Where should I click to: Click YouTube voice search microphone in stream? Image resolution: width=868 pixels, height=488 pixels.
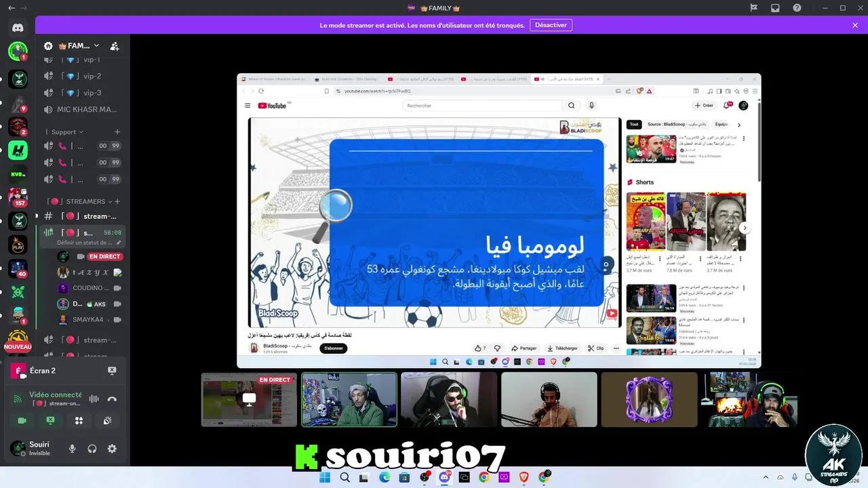[591, 105]
